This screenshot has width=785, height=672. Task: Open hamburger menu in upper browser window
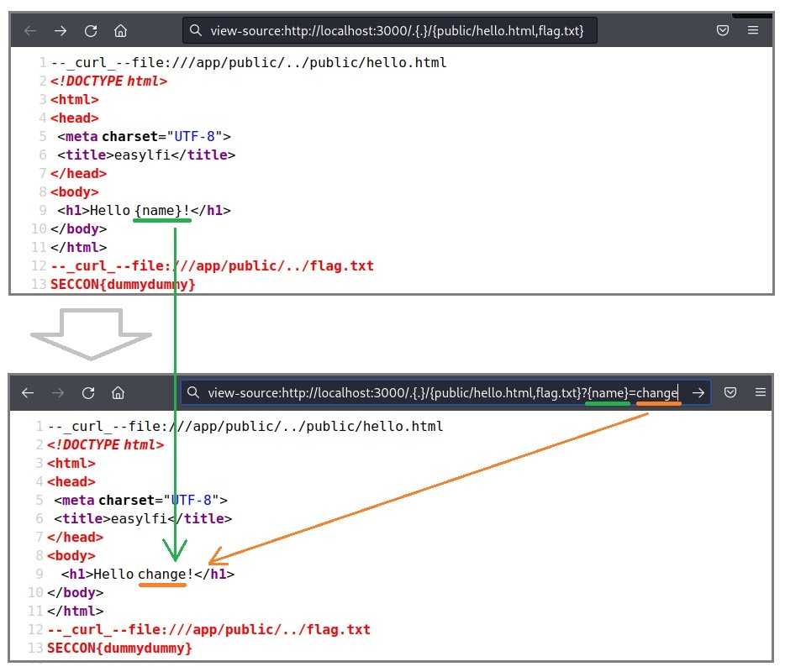(753, 30)
